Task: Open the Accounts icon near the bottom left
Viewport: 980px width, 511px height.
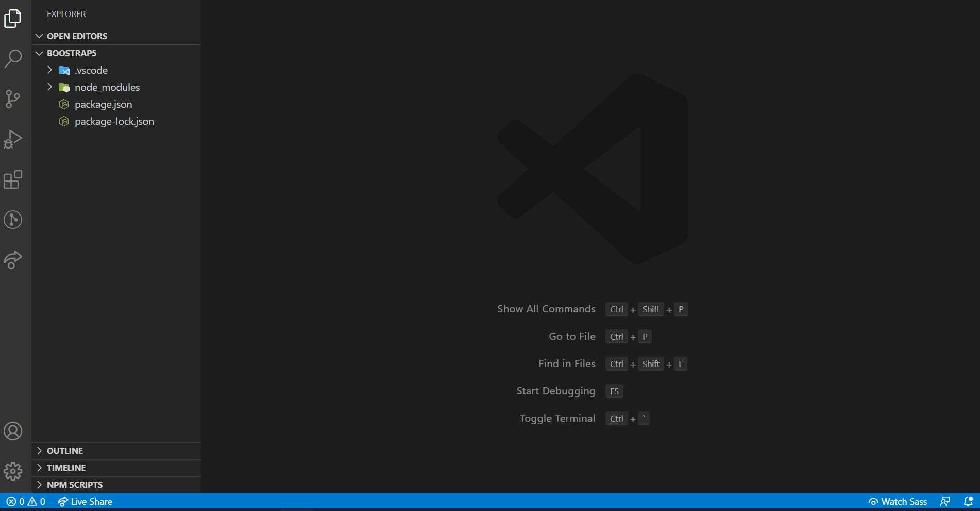Action: pyautogui.click(x=13, y=431)
